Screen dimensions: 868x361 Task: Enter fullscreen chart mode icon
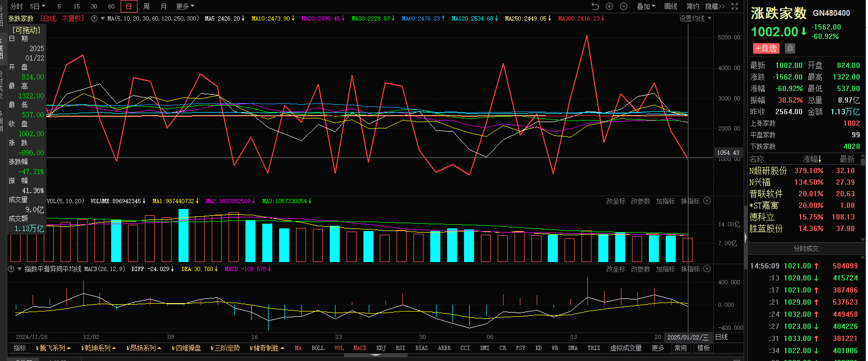(735, 6)
